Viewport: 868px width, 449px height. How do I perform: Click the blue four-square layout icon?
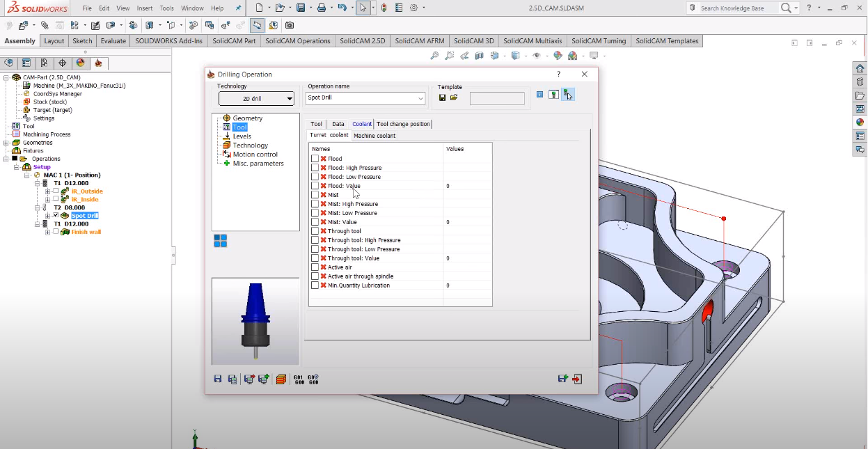[x=220, y=241]
